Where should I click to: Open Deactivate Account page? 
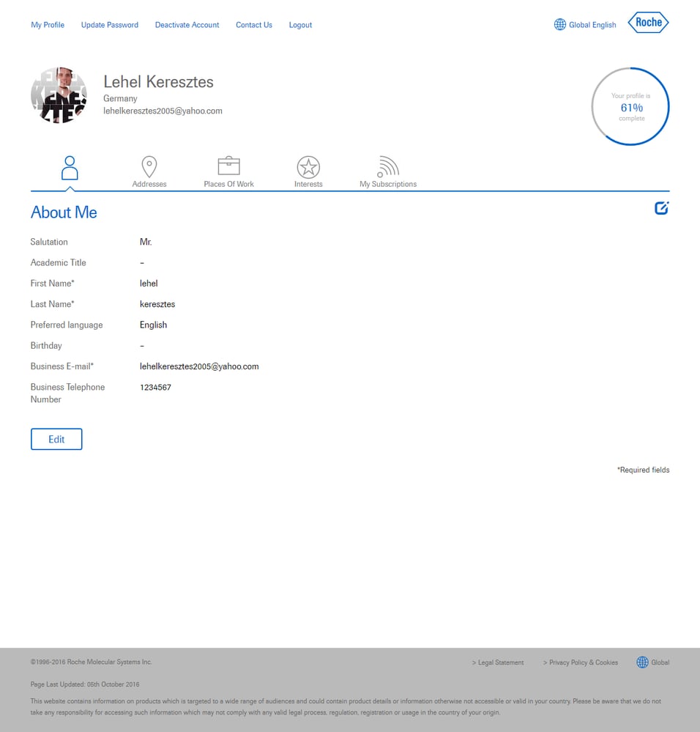187,25
